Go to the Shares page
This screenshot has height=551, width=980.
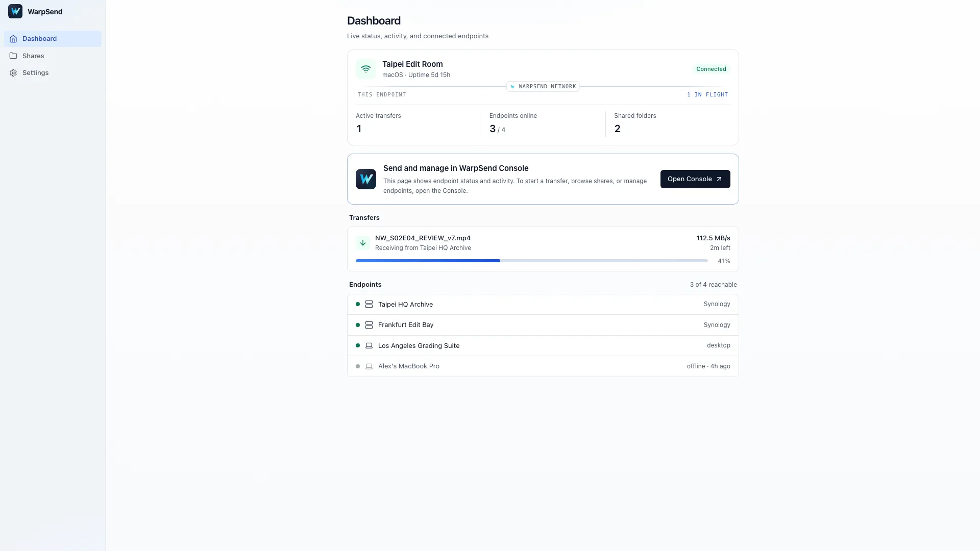(x=53, y=56)
